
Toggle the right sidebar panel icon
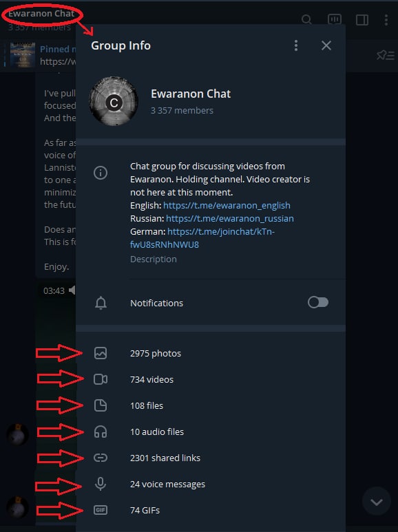[362, 20]
